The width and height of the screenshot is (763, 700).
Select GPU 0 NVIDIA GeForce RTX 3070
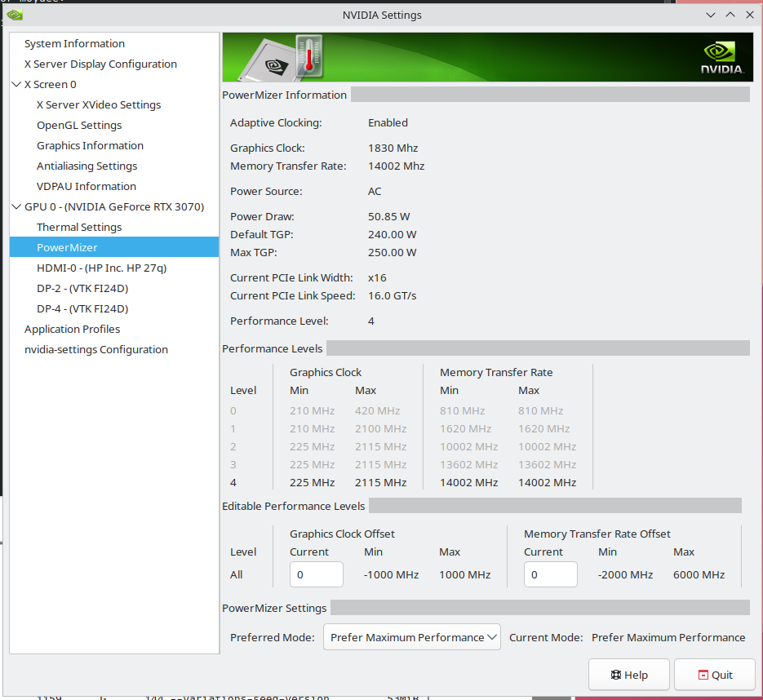tap(114, 206)
